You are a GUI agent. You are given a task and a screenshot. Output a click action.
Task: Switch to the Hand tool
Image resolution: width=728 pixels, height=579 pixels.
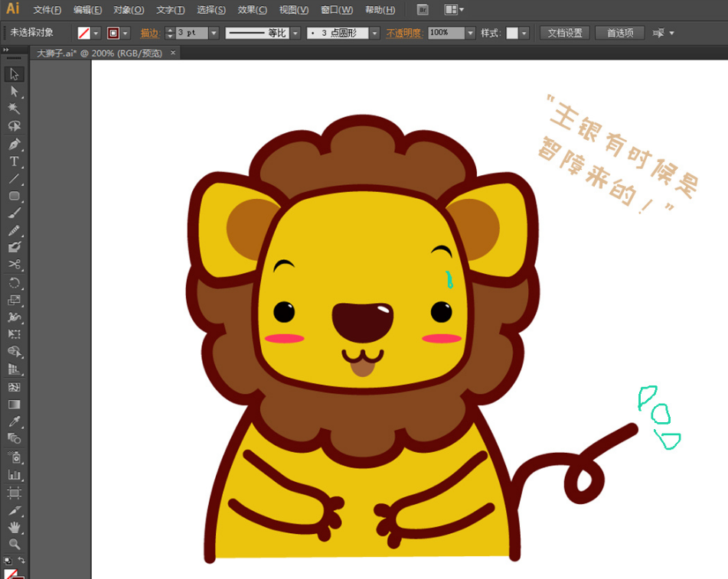14,527
